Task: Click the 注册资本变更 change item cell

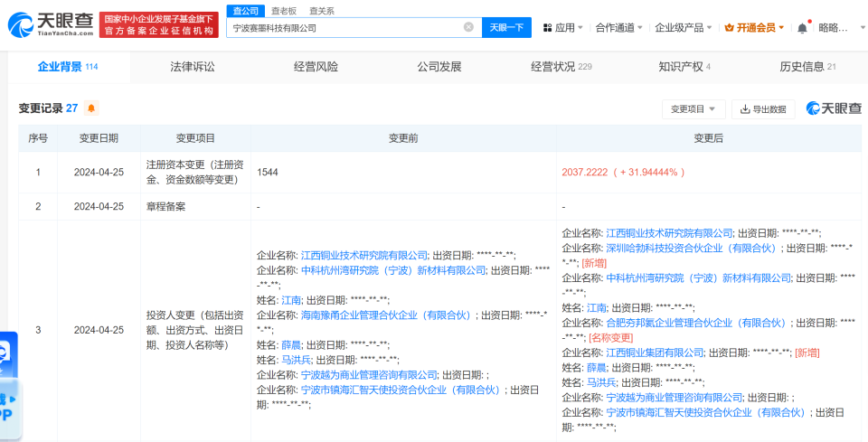Action: point(195,172)
